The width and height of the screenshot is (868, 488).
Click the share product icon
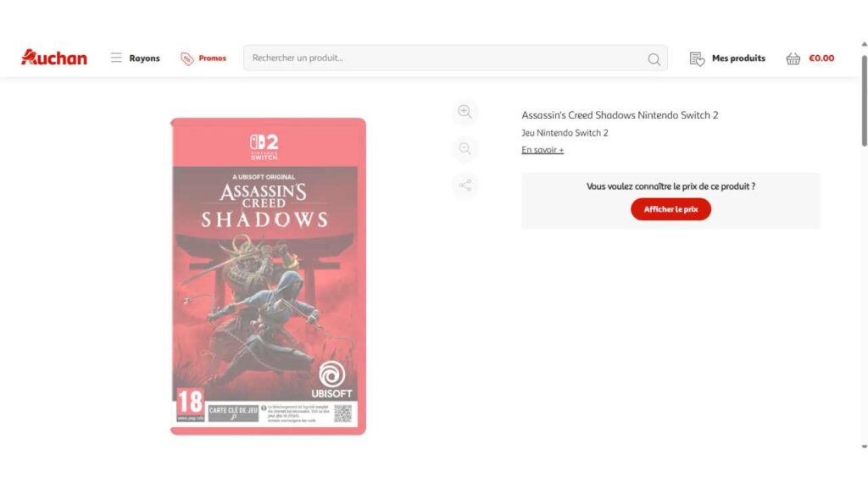465,185
